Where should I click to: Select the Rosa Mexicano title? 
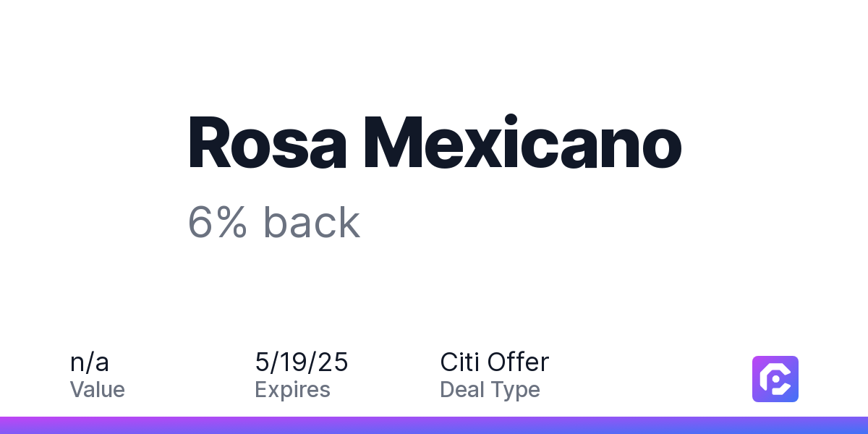coord(435,142)
